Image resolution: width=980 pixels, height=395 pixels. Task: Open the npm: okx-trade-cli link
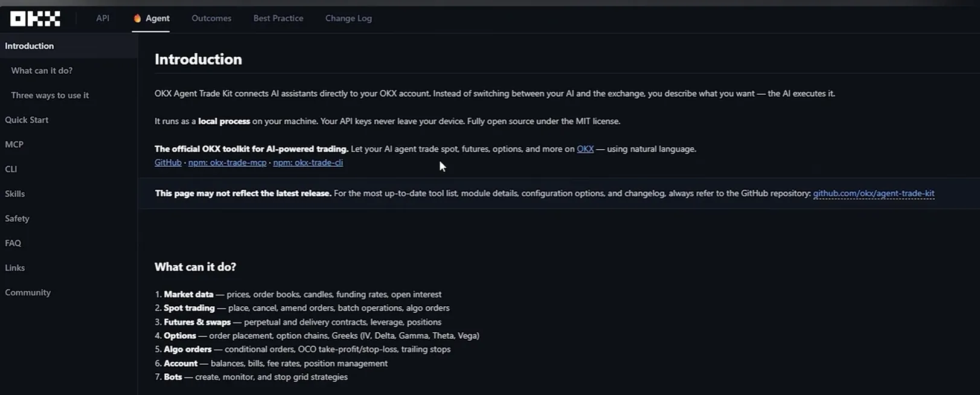point(308,162)
